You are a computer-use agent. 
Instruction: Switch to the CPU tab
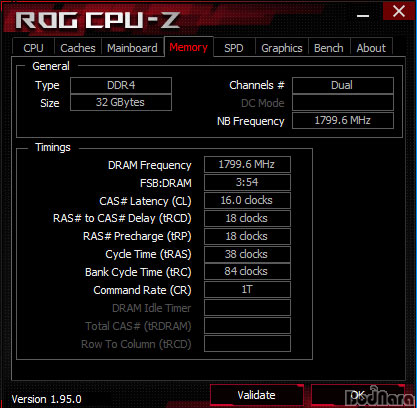click(x=33, y=48)
